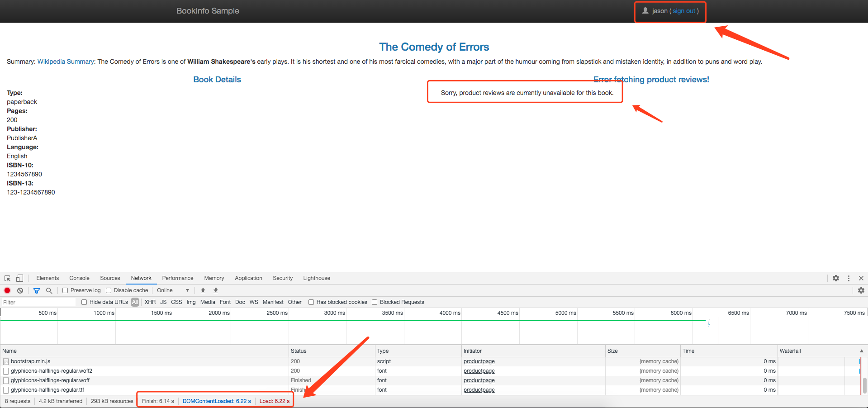The image size is (868, 408).
Task: Tick the Hide data URLs checkbox
Action: [x=84, y=302]
